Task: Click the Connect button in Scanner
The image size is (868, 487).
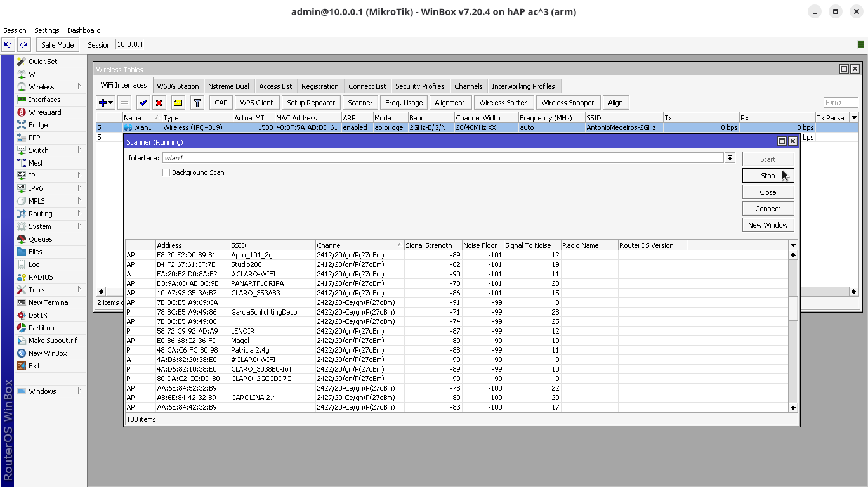Action: pos(768,209)
